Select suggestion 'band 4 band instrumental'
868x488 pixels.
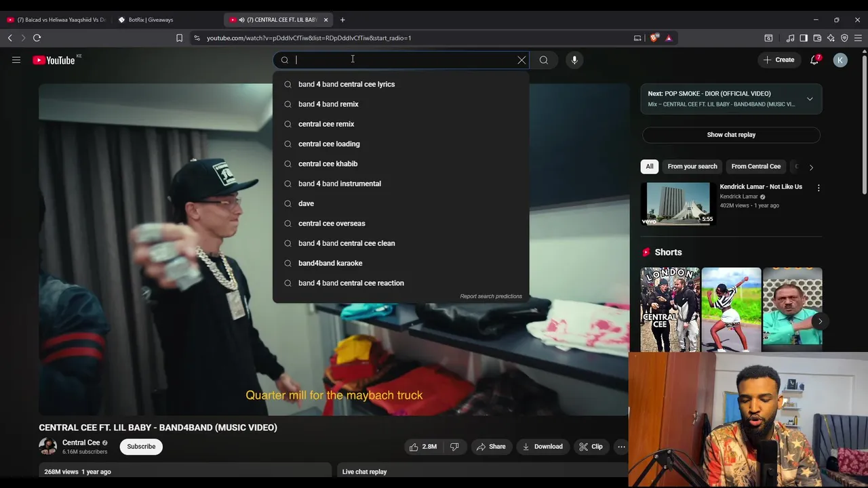401,184
